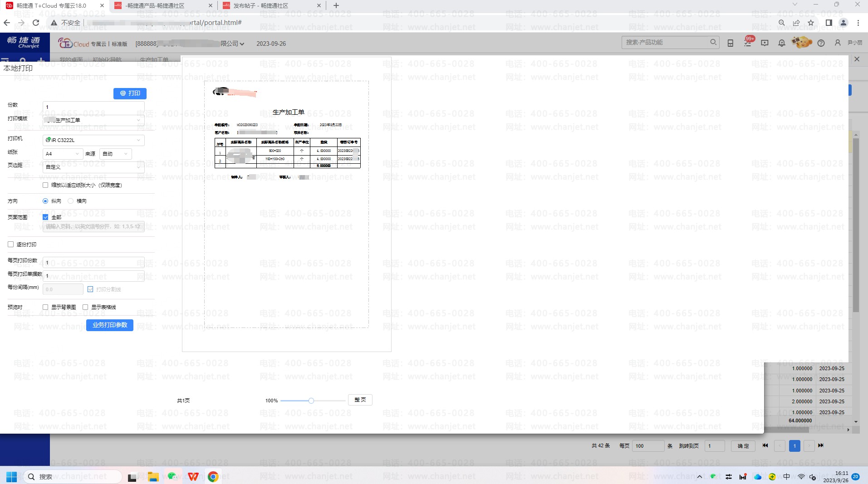Switch to the 畅捷通 T+Cloud browser tab
This screenshot has height=484, width=868.
(x=54, y=6)
